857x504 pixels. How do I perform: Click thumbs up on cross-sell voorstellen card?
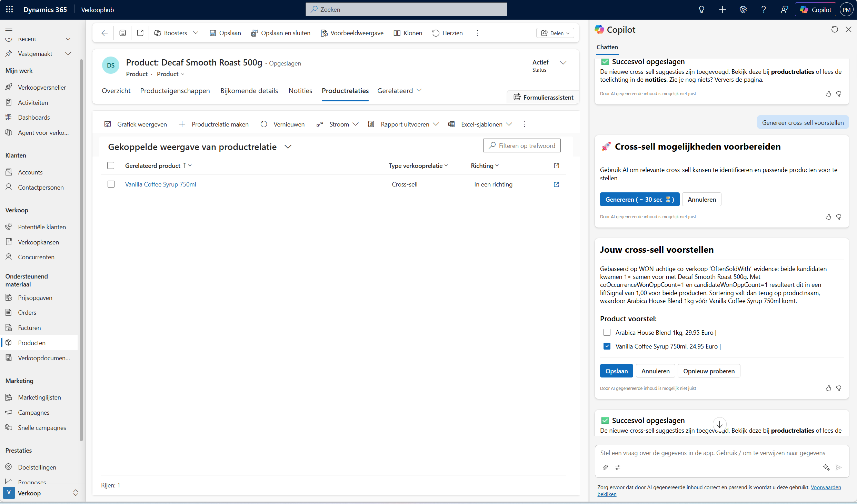828,388
